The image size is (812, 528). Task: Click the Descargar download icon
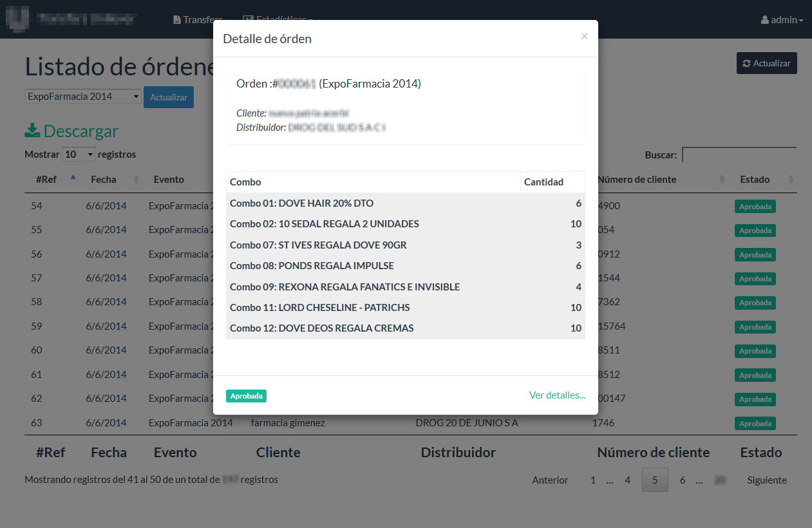[x=32, y=131]
